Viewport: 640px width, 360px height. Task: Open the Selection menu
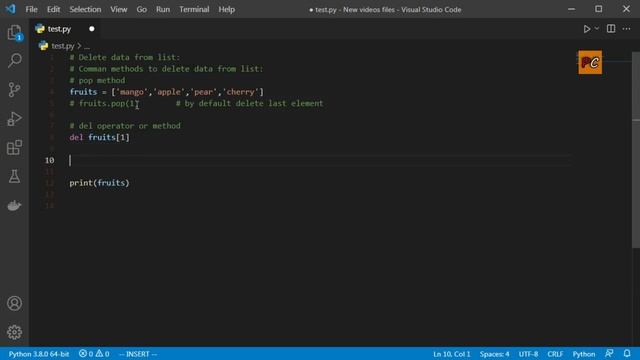85,9
